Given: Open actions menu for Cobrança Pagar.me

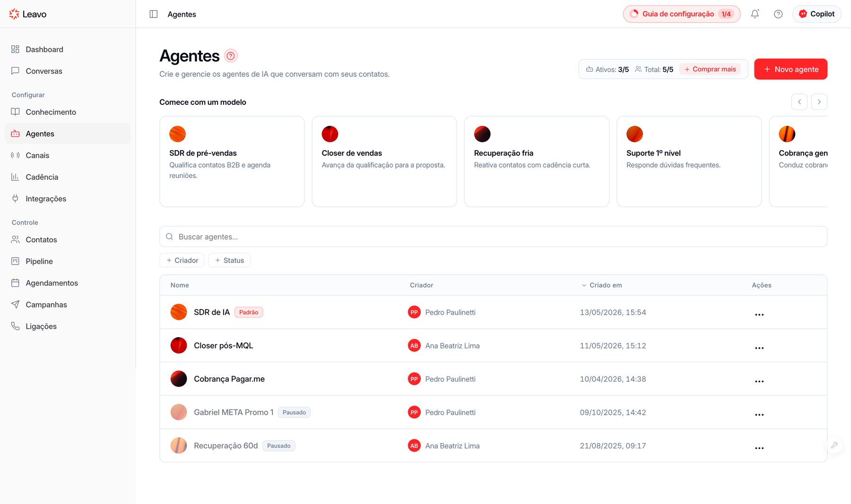Looking at the screenshot, I should [x=759, y=381].
